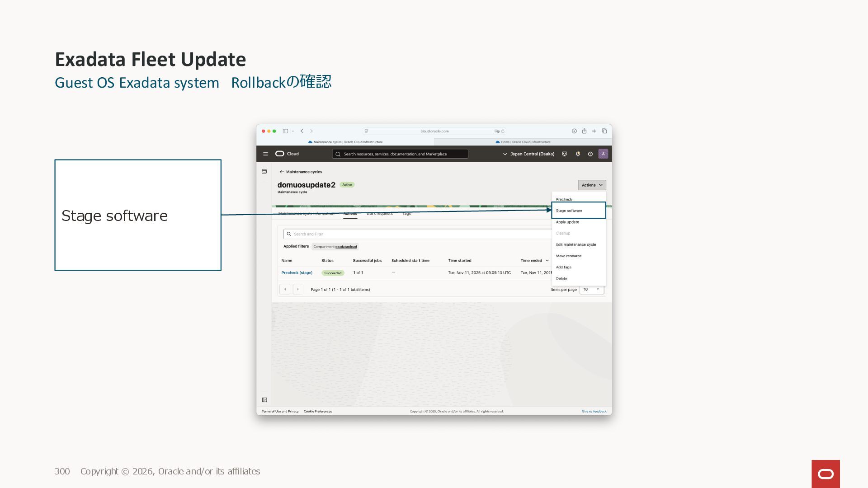Sort by the Time ended column
This screenshot has width=868, height=488.
(534, 261)
